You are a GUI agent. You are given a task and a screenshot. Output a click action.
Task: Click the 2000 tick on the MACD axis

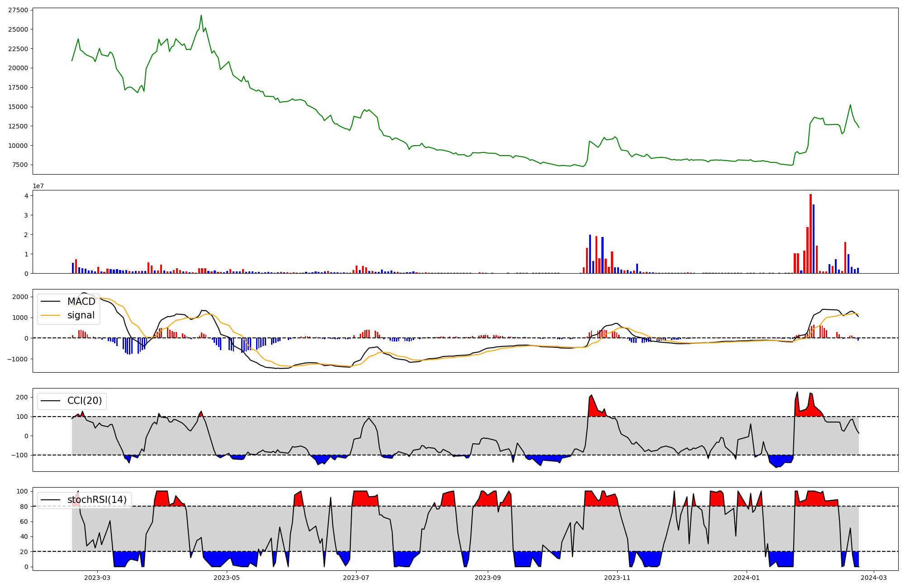[x=20, y=297]
